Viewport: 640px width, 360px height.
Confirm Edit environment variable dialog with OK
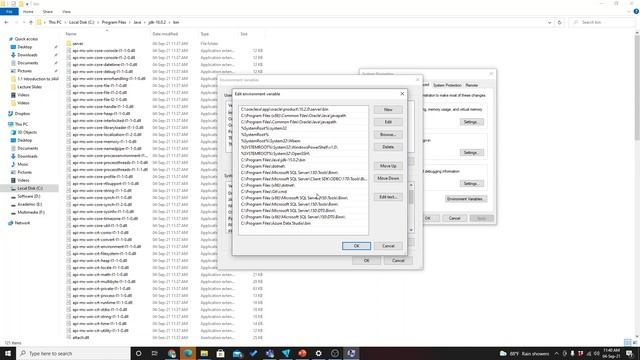(356, 246)
